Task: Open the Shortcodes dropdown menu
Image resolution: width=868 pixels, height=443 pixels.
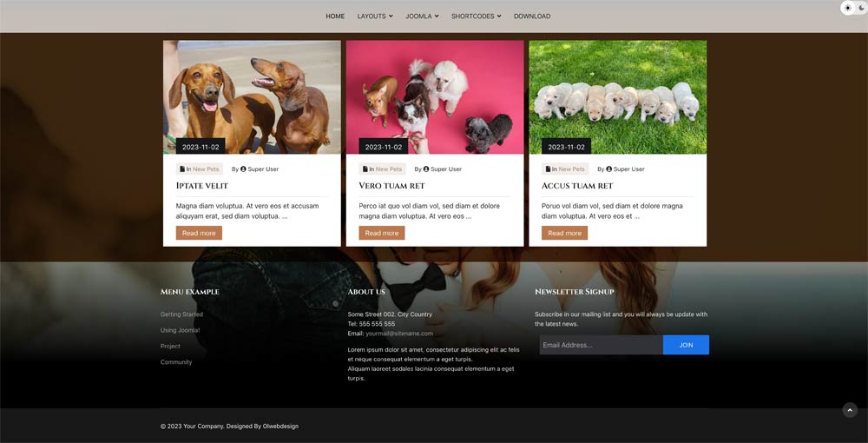Action: coord(476,16)
